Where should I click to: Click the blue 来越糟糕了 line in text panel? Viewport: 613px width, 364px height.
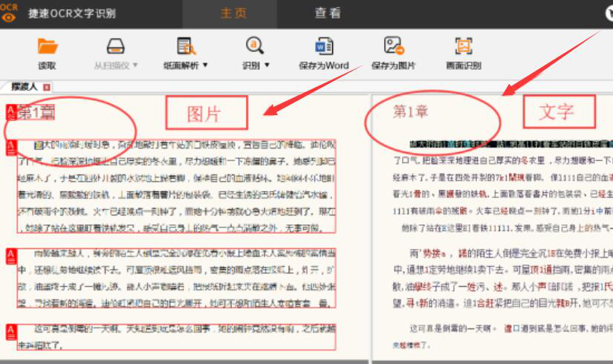point(412,345)
